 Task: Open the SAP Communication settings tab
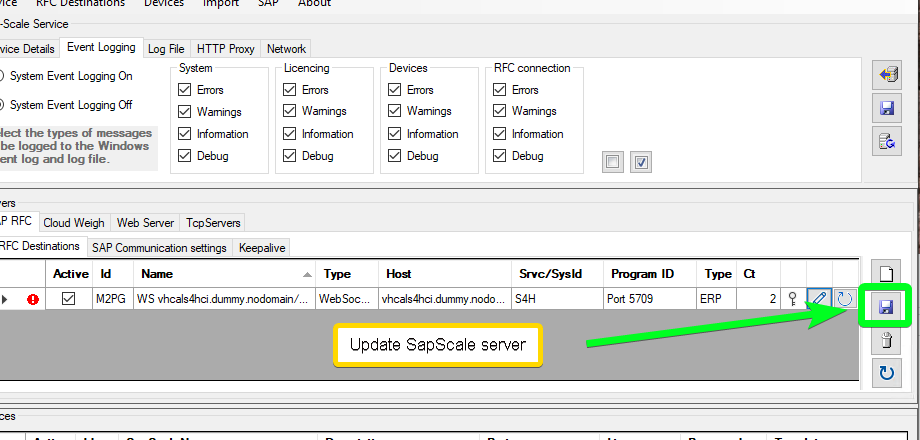pos(159,247)
